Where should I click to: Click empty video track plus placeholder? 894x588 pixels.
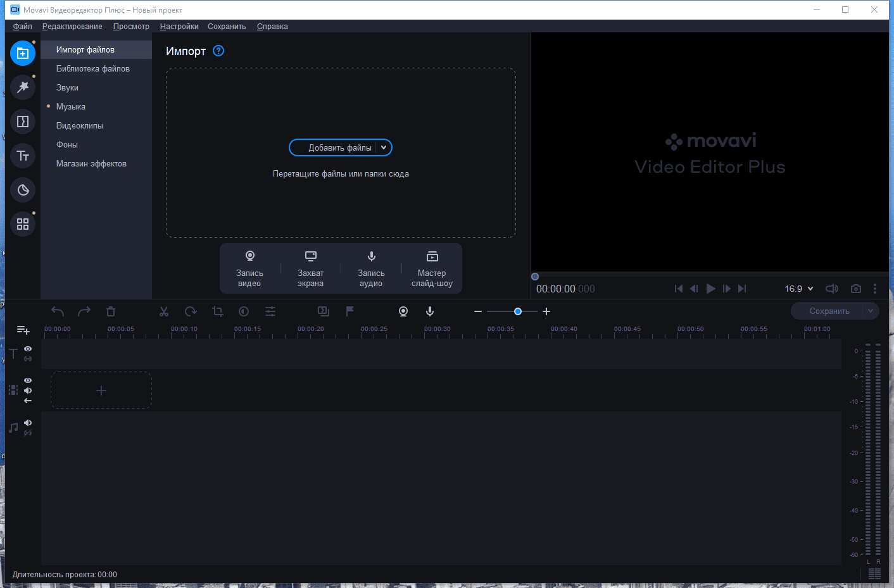[101, 391]
